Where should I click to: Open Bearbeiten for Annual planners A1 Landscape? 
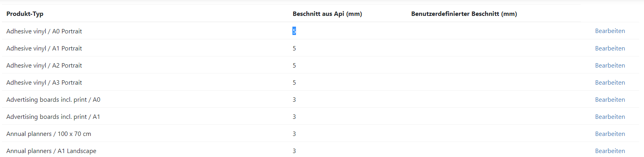pos(610,151)
